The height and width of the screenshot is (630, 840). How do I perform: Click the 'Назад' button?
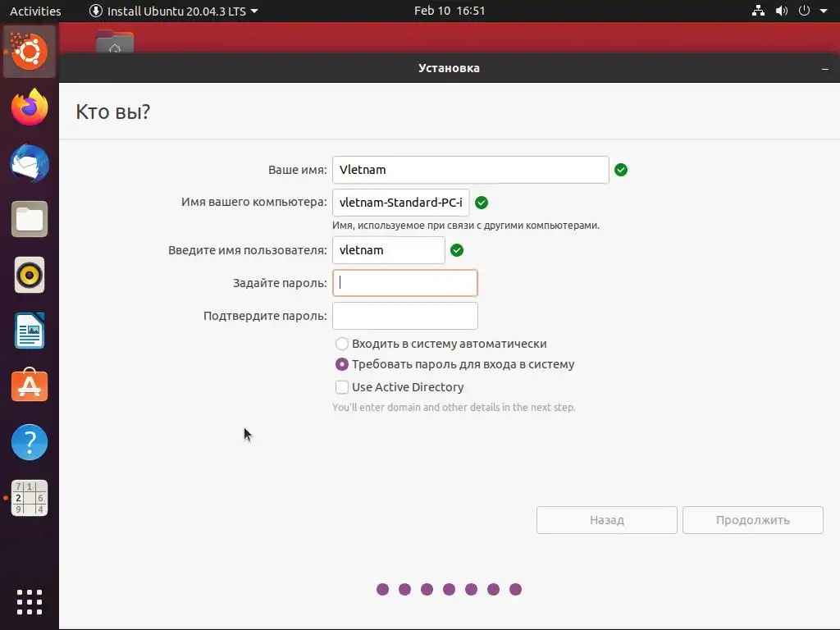tap(607, 520)
